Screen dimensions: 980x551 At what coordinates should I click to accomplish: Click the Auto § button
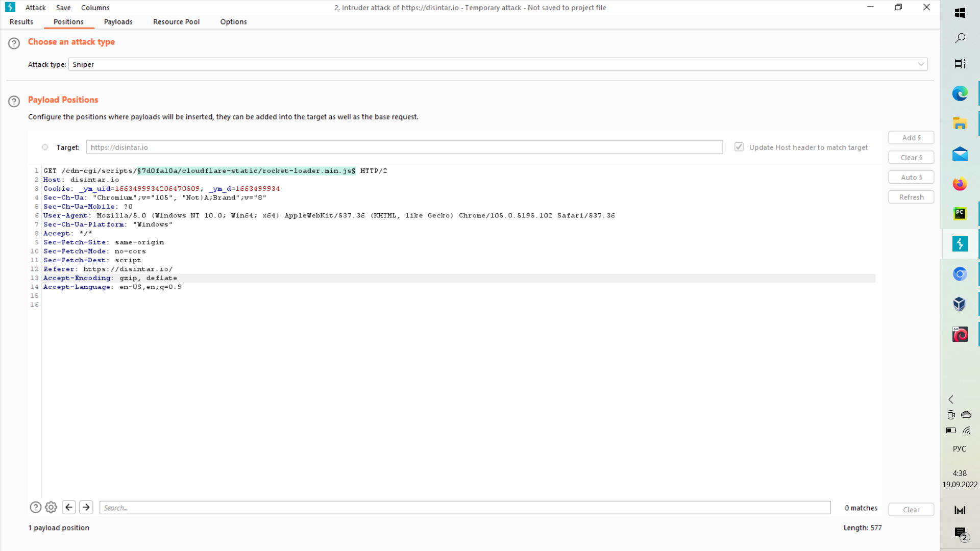912,178
